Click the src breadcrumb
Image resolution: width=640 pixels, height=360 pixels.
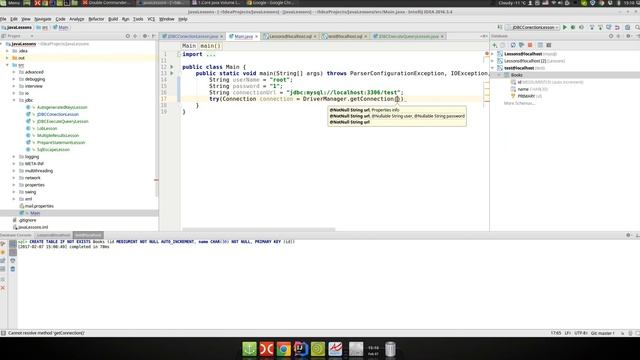[x=42, y=27]
